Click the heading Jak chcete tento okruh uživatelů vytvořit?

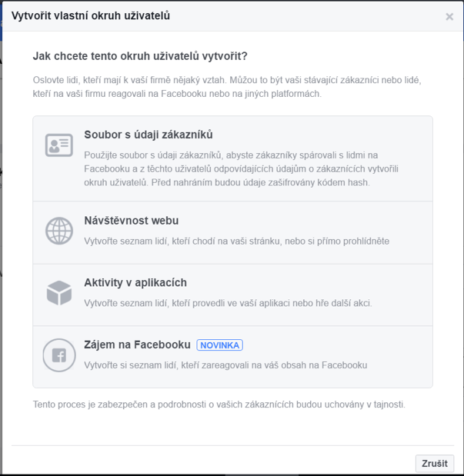tap(140, 56)
